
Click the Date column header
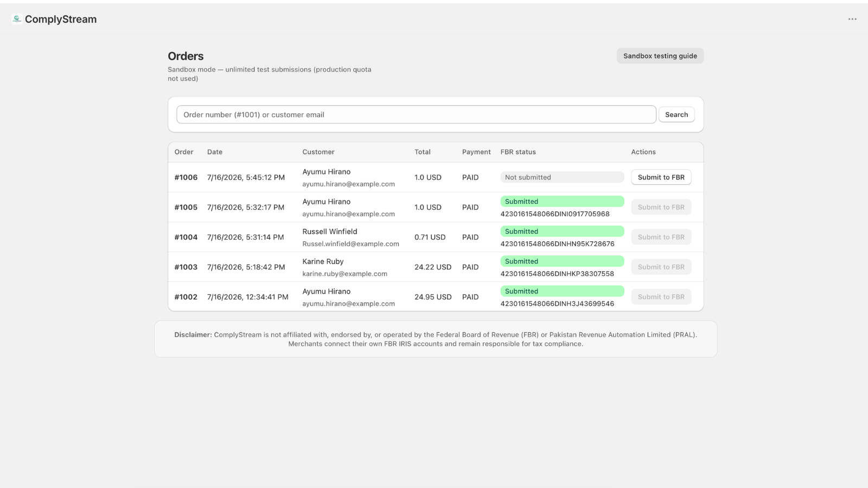click(x=215, y=152)
